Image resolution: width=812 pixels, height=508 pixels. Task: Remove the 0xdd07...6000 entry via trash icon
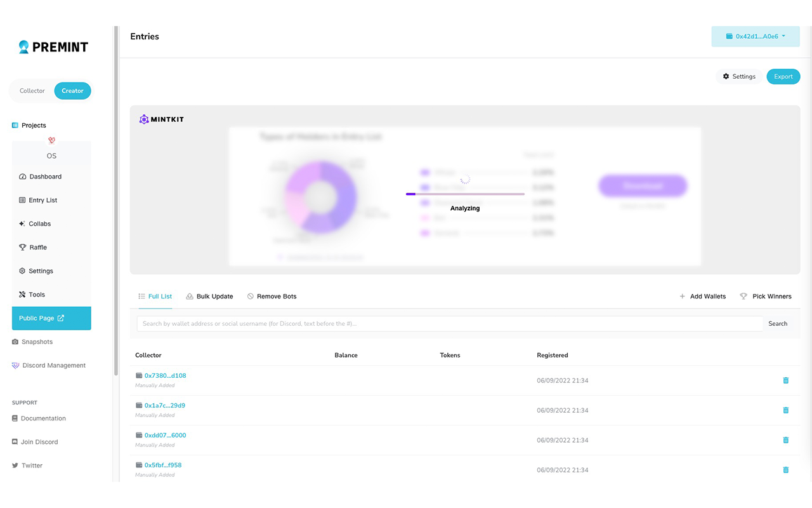pyautogui.click(x=785, y=440)
